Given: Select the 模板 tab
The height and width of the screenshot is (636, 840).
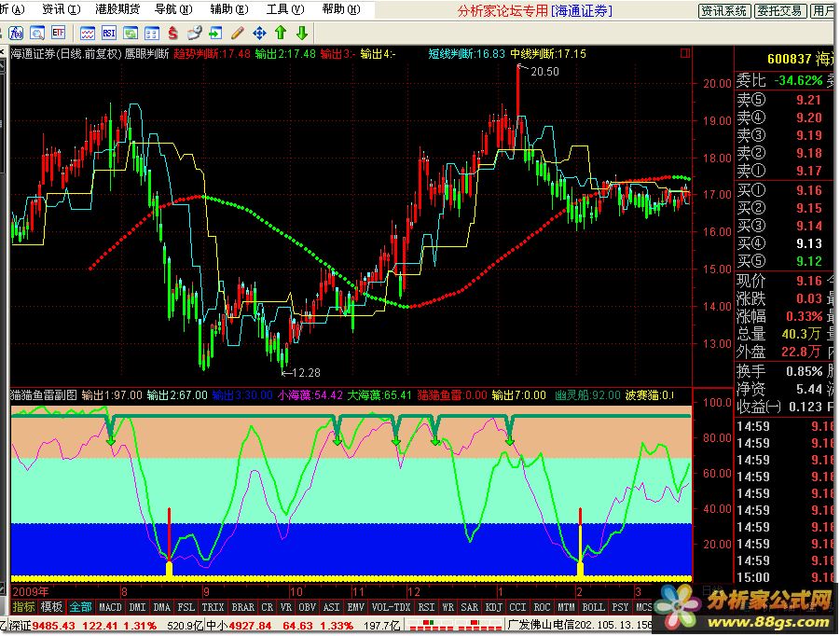Looking at the screenshot, I should pyautogui.click(x=51, y=607).
